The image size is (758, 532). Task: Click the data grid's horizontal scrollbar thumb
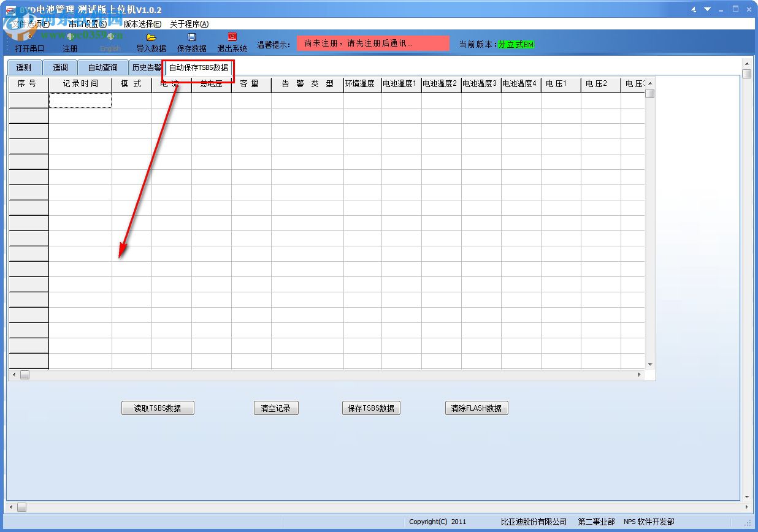coord(25,374)
